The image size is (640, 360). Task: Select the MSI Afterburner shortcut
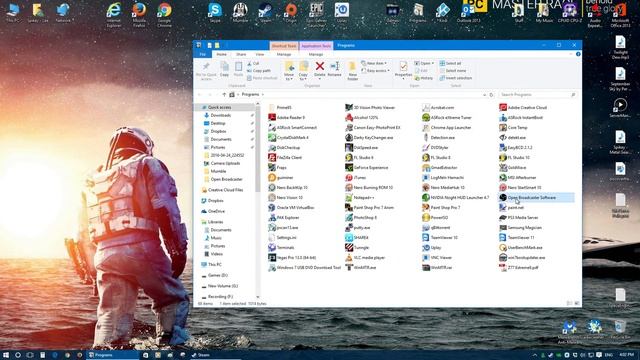[x=518, y=178]
